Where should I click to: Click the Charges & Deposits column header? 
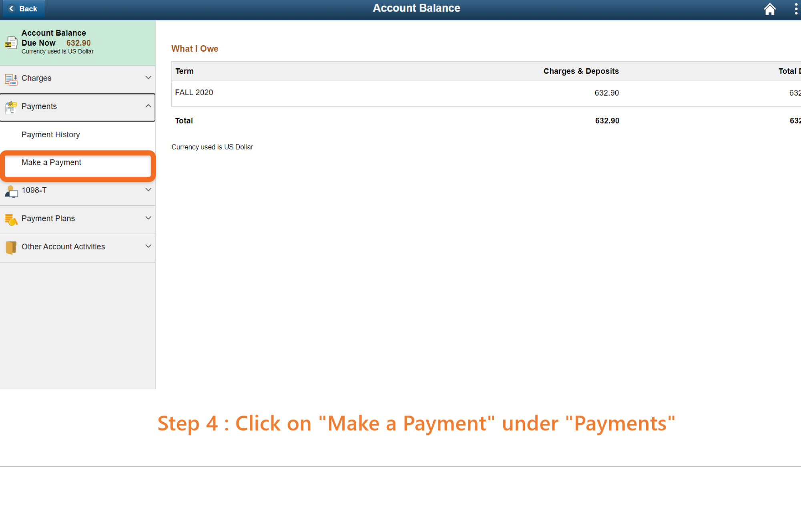(580, 71)
